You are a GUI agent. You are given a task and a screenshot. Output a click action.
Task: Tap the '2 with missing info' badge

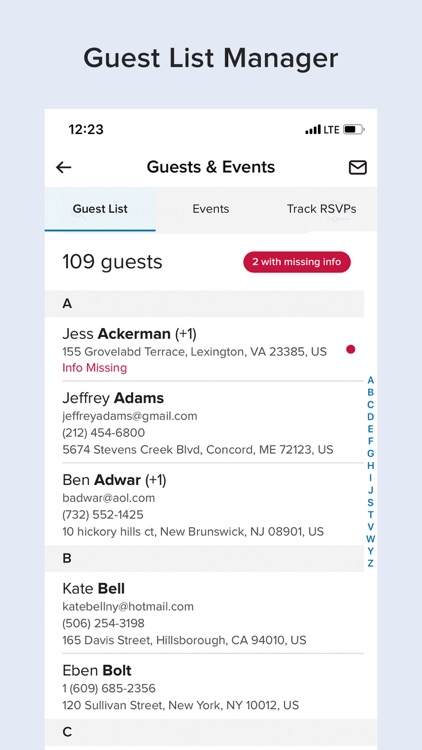click(x=297, y=262)
